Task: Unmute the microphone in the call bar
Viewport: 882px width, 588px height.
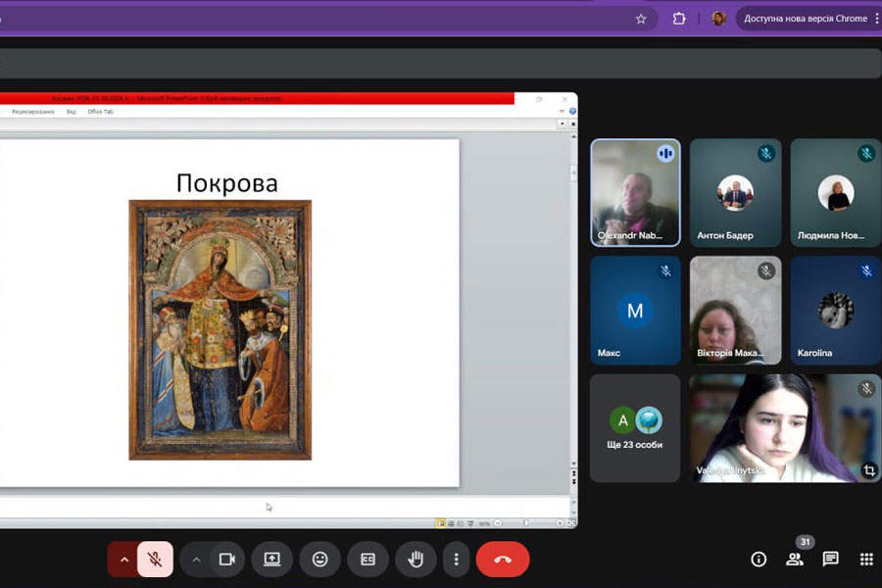Action: coord(155,559)
